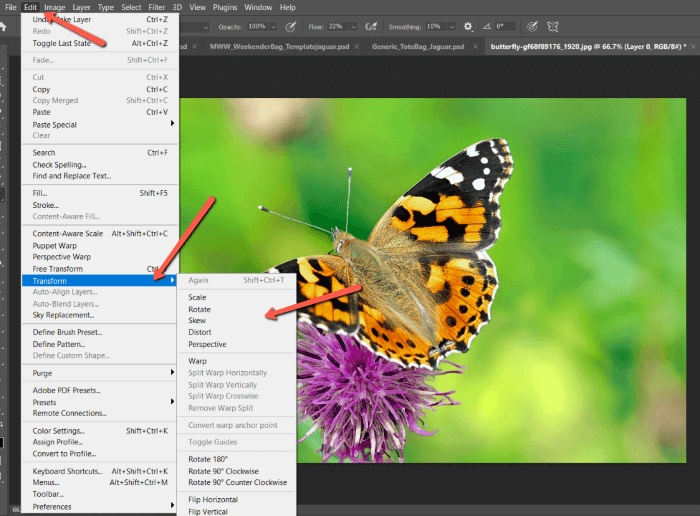This screenshot has height=516, width=700.
Task: Enable airbrush-style build-up icon
Action: (x=371, y=26)
